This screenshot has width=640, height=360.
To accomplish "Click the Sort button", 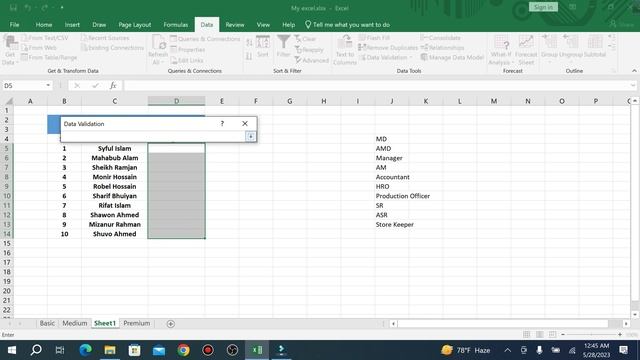I will click(263, 47).
